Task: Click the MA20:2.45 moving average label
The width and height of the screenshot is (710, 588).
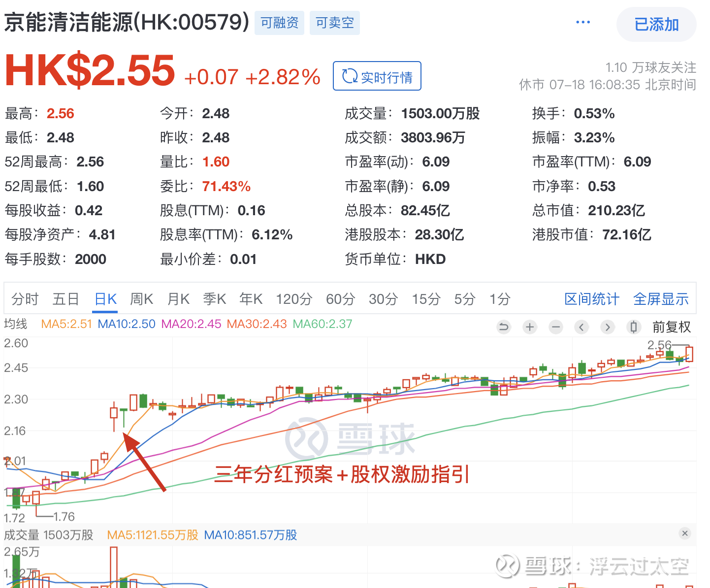Action: (192, 324)
